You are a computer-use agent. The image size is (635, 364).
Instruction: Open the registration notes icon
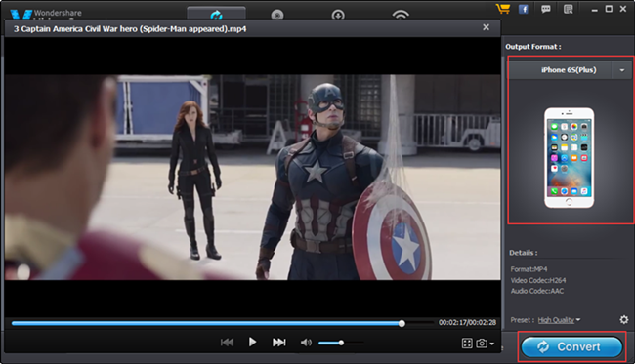click(569, 9)
